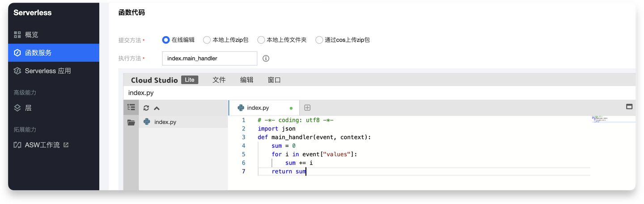Viewport: 644px width, 204px height.
Task: Select 函数服务 in the sidebar
Action: 54,53
